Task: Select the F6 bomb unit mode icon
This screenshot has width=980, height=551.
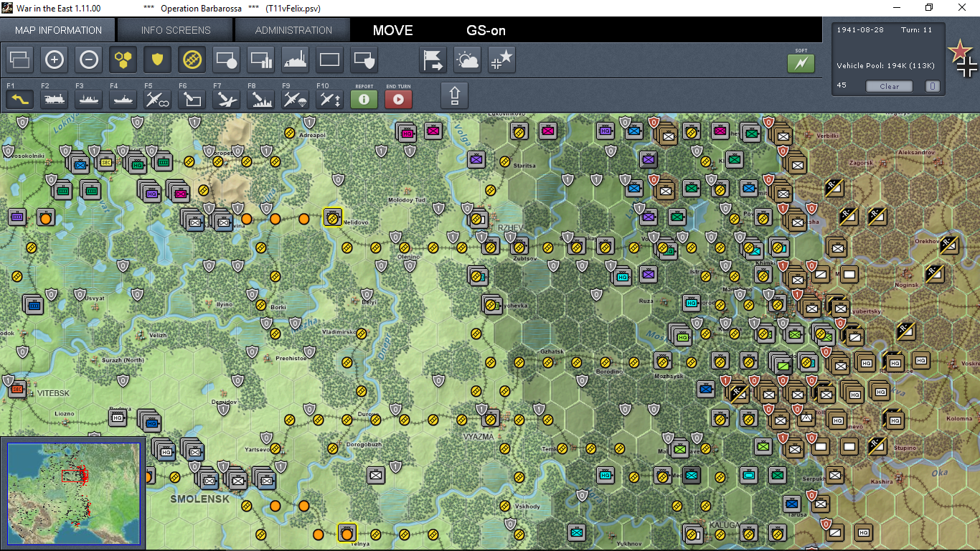Action: pyautogui.click(x=192, y=99)
